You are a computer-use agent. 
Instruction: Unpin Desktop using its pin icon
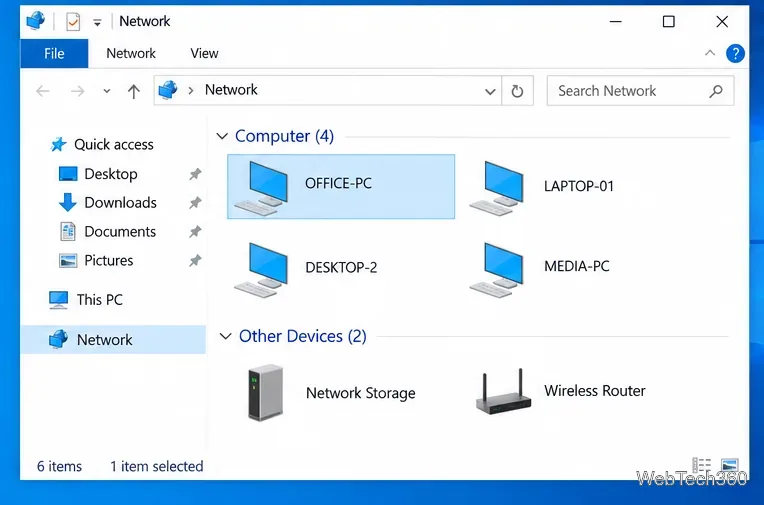click(x=195, y=174)
